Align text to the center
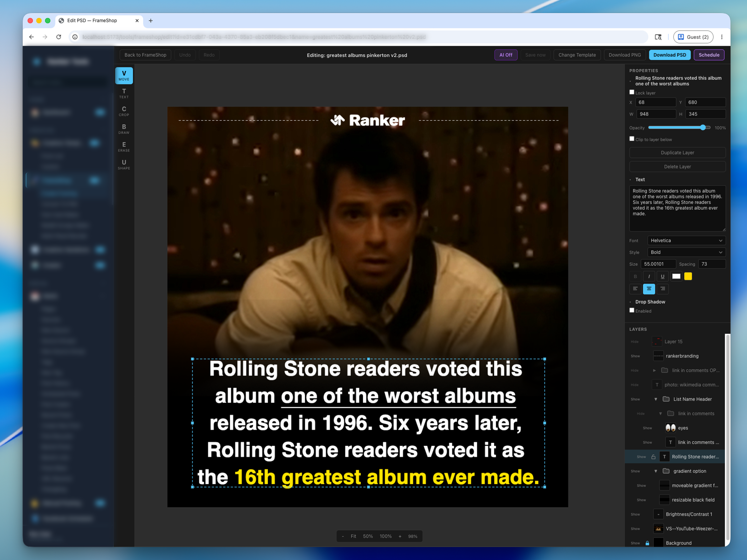The height and width of the screenshot is (560, 747). [x=649, y=289]
